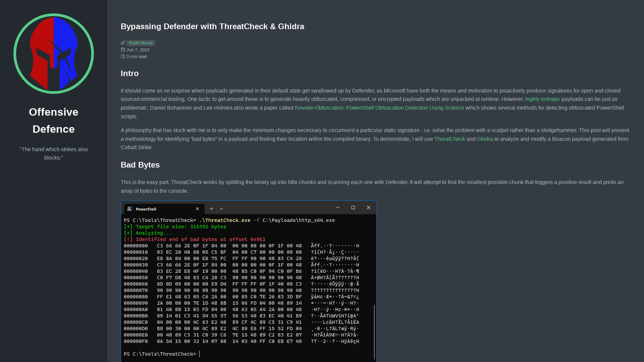Add a new terminal tab with the plus icon
644x362 pixels.
click(x=211, y=209)
